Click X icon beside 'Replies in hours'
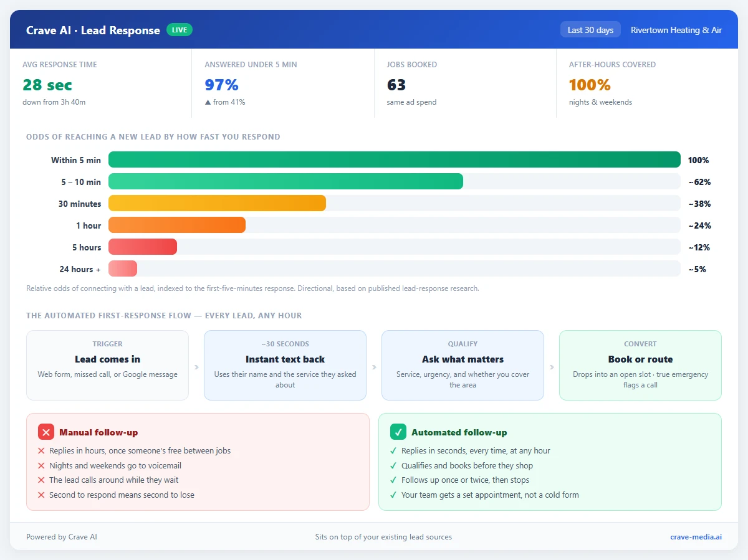 coord(41,451)
